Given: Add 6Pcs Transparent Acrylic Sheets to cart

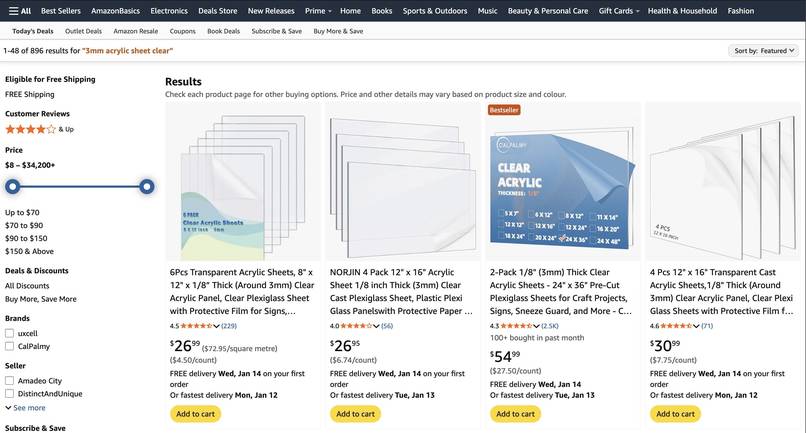Looking at the screenshot, I should [195, 414].
